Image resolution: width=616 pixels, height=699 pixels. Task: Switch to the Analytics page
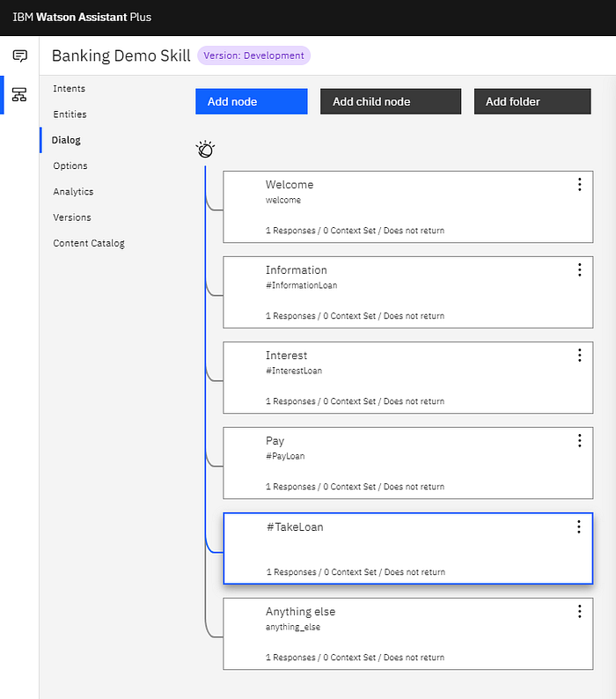click(73, 192)
